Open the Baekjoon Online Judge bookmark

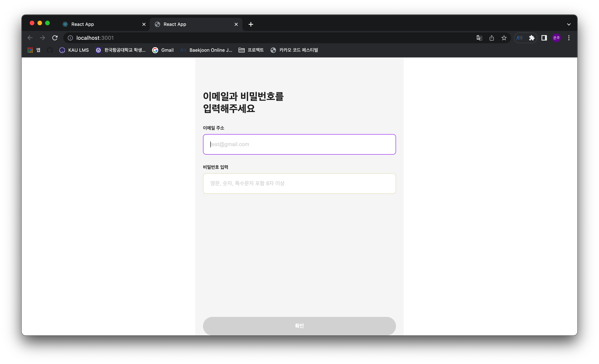[x=206, y=50]
